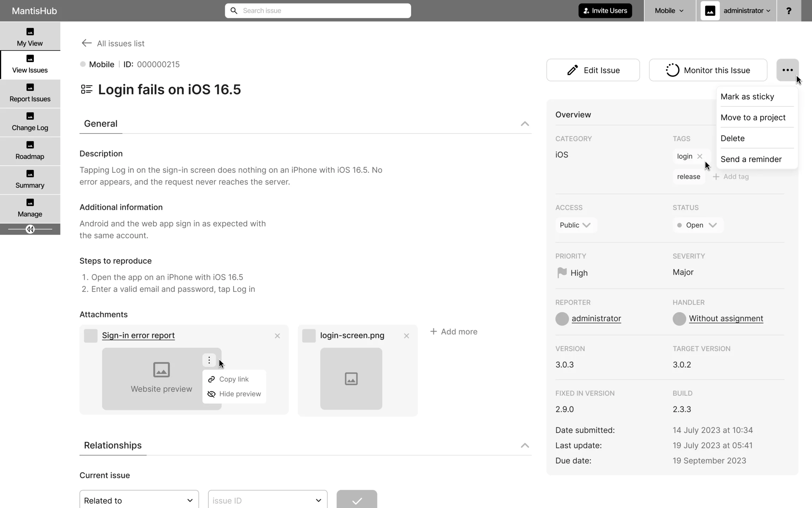Click the Search issue field
812x508 pixels.
tap(318, 11)
